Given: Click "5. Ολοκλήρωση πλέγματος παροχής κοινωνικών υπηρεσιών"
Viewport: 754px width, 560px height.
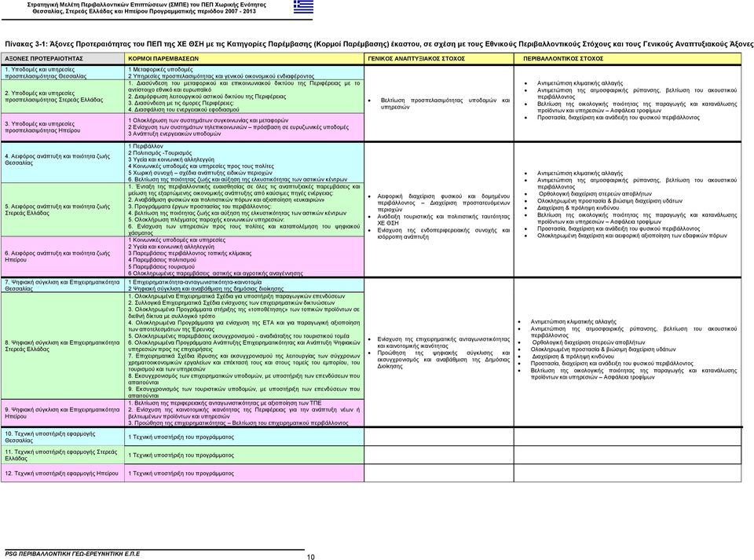Looking at the screenshot, I should [206, 220].
